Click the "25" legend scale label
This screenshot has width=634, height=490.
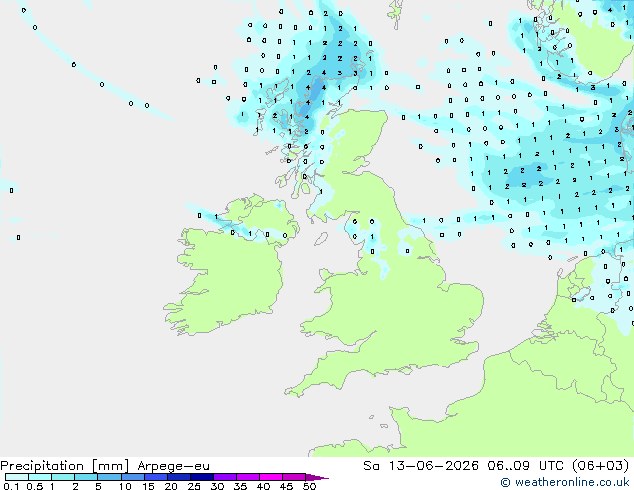click(194, 486)
